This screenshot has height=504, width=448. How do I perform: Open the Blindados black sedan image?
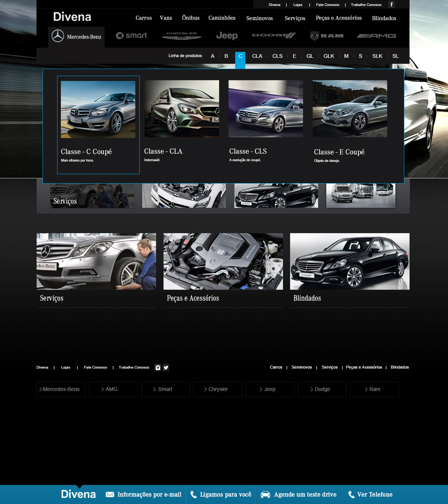point(350,262)
